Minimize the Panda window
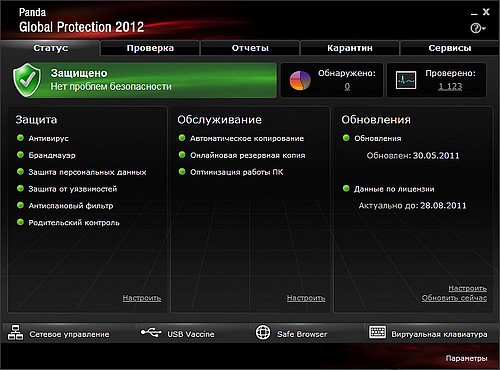Image resolution: width=500 pixels, height=370 pixels. coord(474,14)
